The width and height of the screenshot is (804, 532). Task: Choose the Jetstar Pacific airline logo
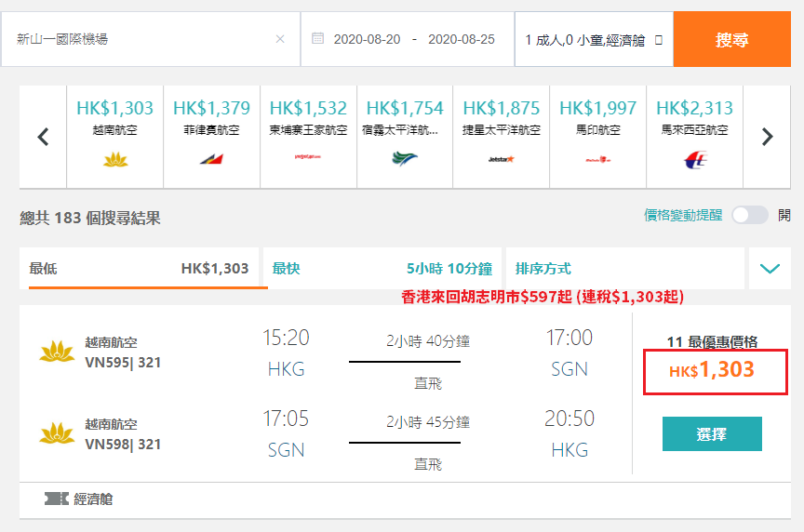point(501,159)
